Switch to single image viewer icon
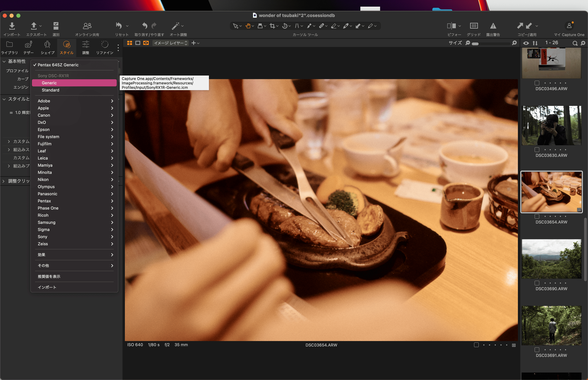Screen dimensions: 588x380 [138, 43]
